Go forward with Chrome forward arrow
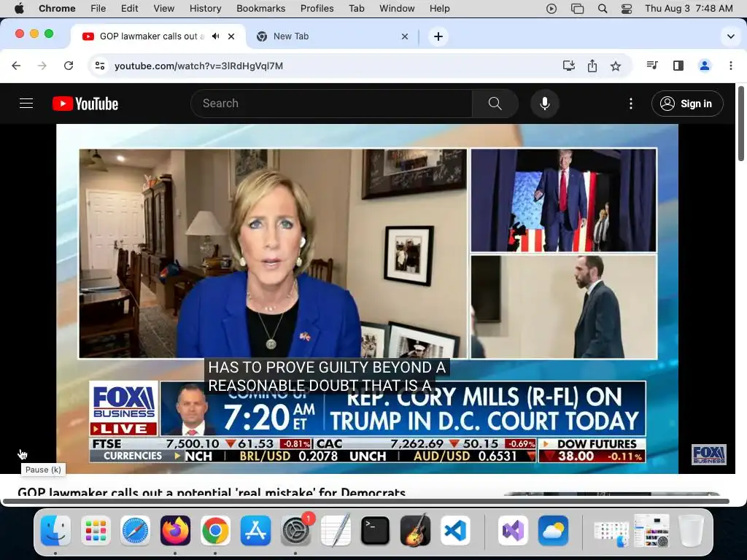This screenshot has width=747, height=560. [42, 66]
